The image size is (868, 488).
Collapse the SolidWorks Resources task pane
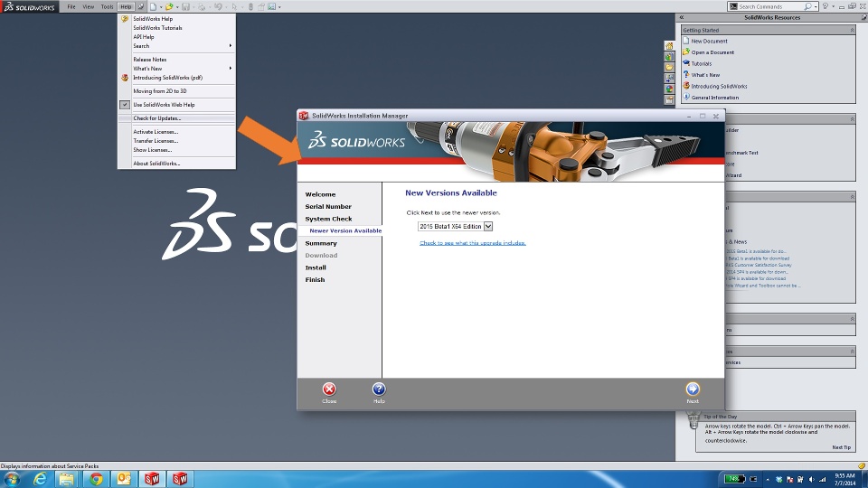coord(682,17)
